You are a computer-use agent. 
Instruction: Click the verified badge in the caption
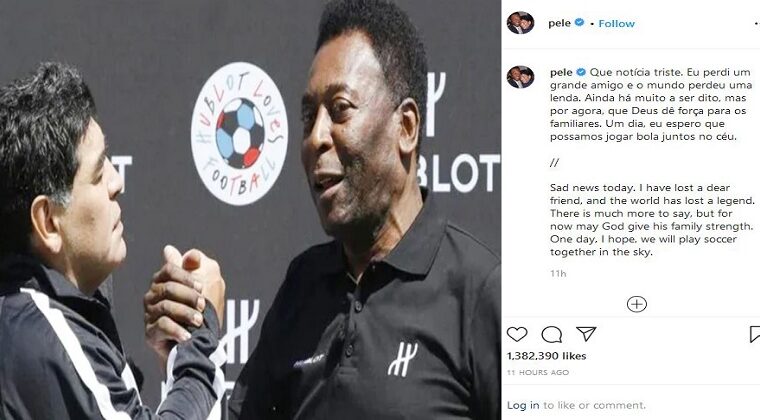(581, 72)
